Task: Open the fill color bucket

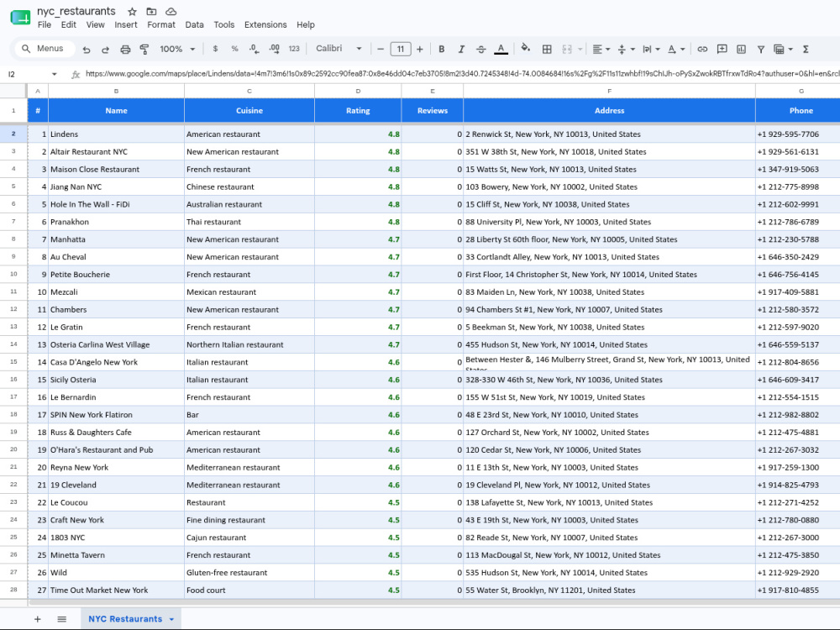Action: tap(526, 48)
